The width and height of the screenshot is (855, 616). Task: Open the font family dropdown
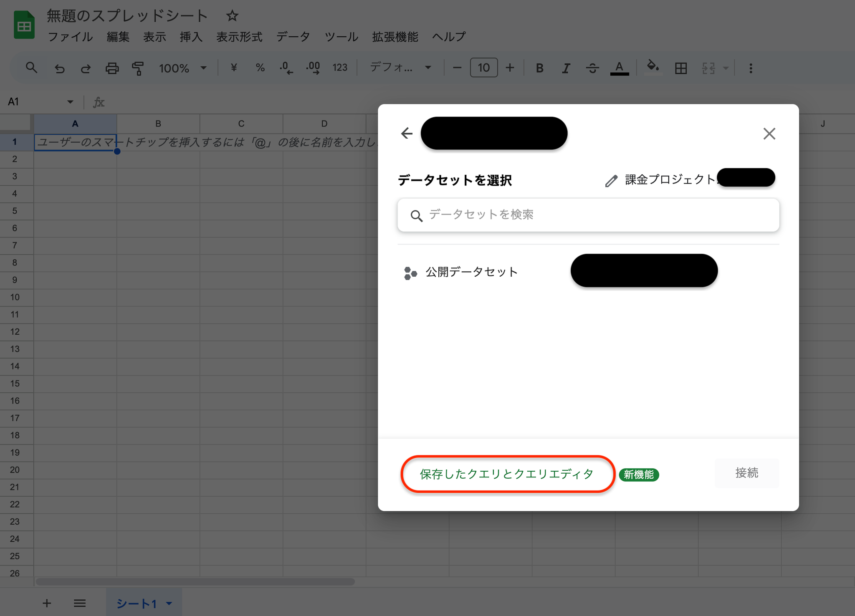tap(400, 67)
